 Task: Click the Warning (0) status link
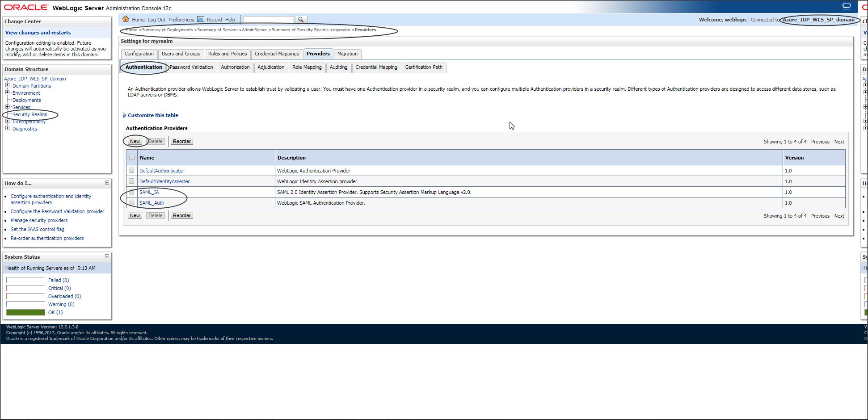pyautogui.click(x=61, y=304)
